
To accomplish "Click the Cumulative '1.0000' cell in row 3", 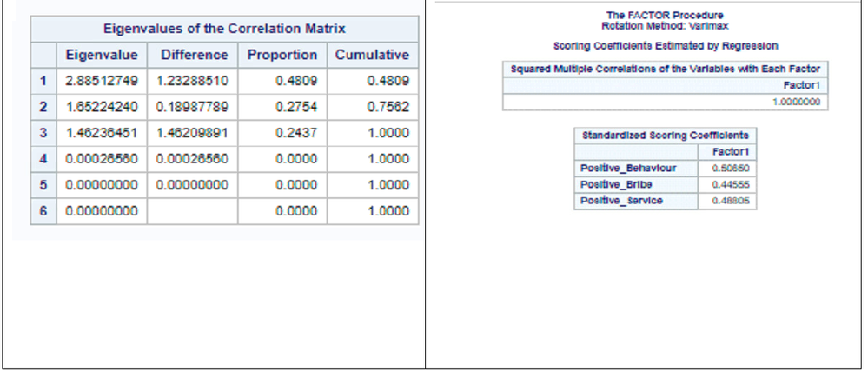I will [373, 133].
